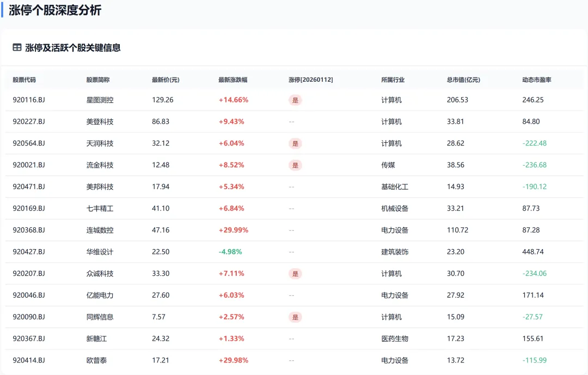Select stock name 连城数控
588x375 pixels.
click(x=100, y=230)
